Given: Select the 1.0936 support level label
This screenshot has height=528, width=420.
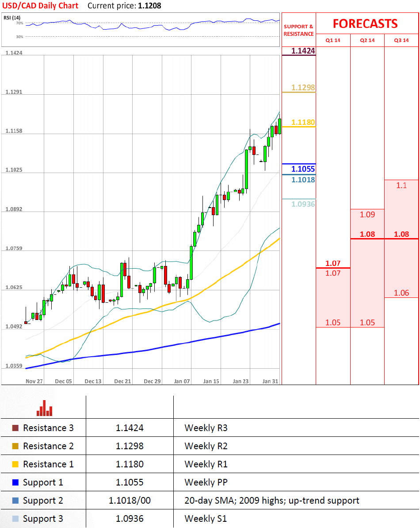Looking at the screenshot, I should [303, 204].
